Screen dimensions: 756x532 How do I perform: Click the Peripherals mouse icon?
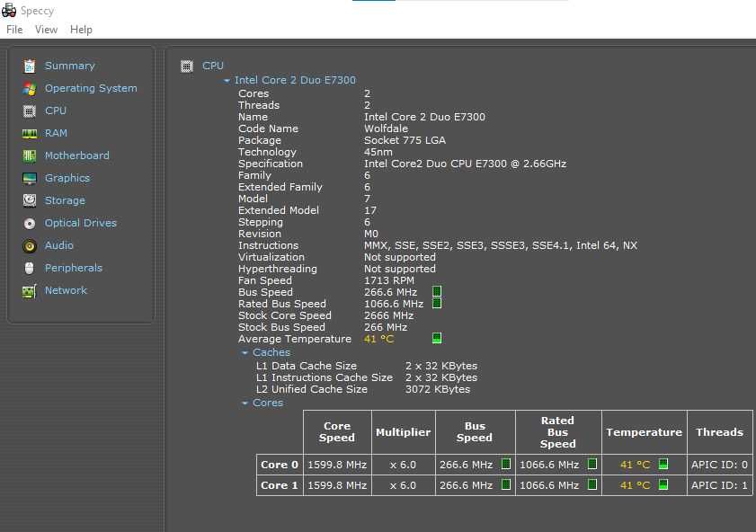(x=30, y=268)
